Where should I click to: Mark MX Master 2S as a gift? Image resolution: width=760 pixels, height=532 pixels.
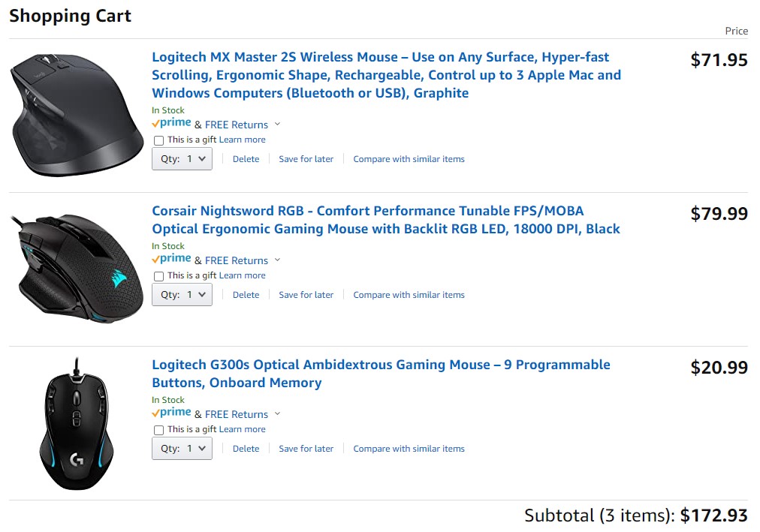coord(158,140)
